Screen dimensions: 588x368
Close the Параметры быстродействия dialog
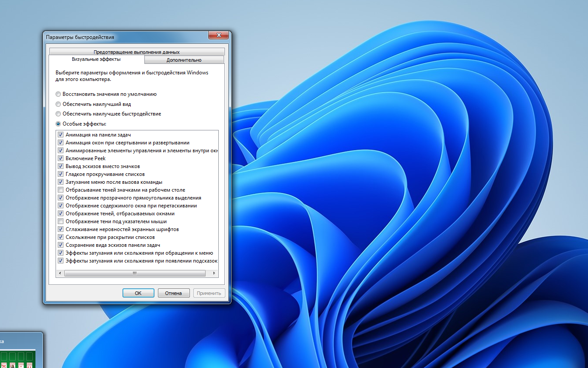(217, 35)
